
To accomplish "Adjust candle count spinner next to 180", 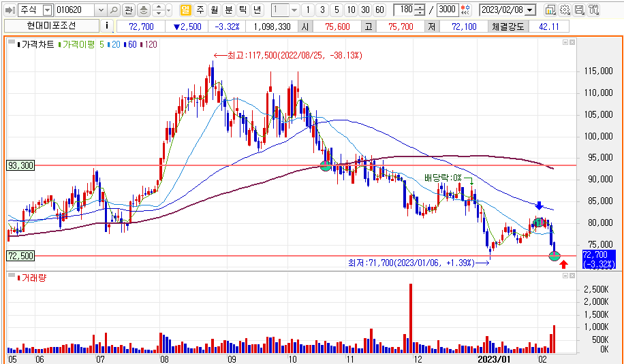I will pos(420,10).
